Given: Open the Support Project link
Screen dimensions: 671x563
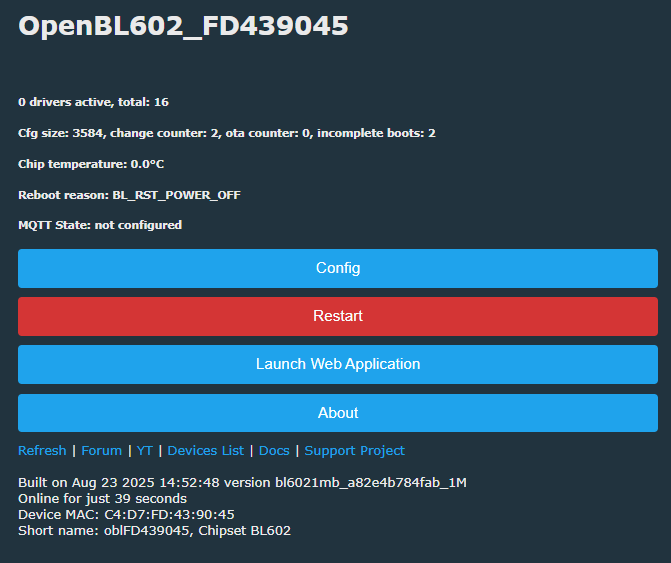Looking at the screenshot, I should pyautogui.click(x=354, y=450).
